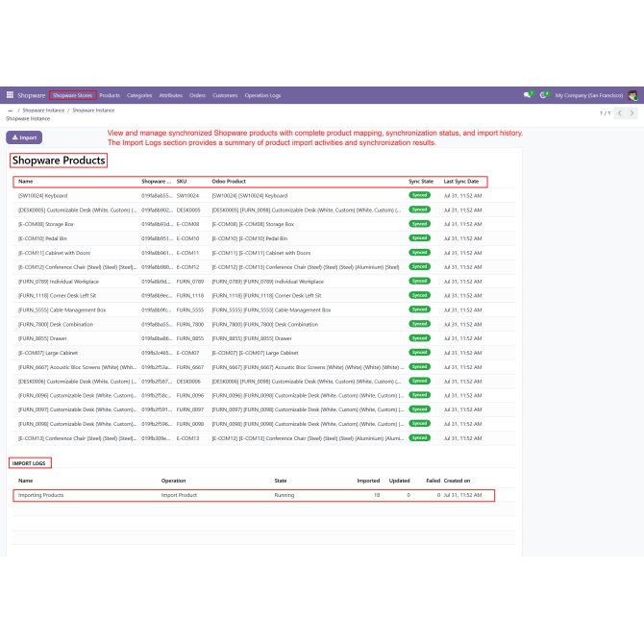Viewport: 644px width, 644px height.
Task: Sort by the Sync State column header
Action: click(x=421, y=181)
